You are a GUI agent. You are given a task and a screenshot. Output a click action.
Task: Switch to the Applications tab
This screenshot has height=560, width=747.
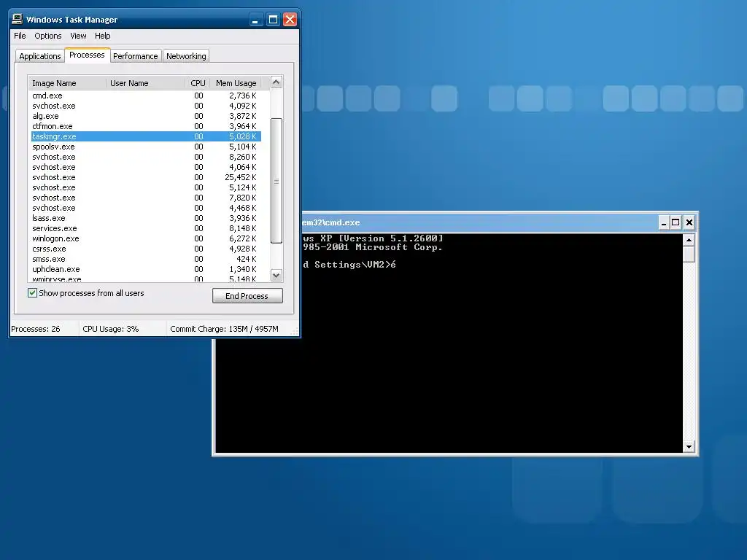pyautogui.click(x=40, y=56)
